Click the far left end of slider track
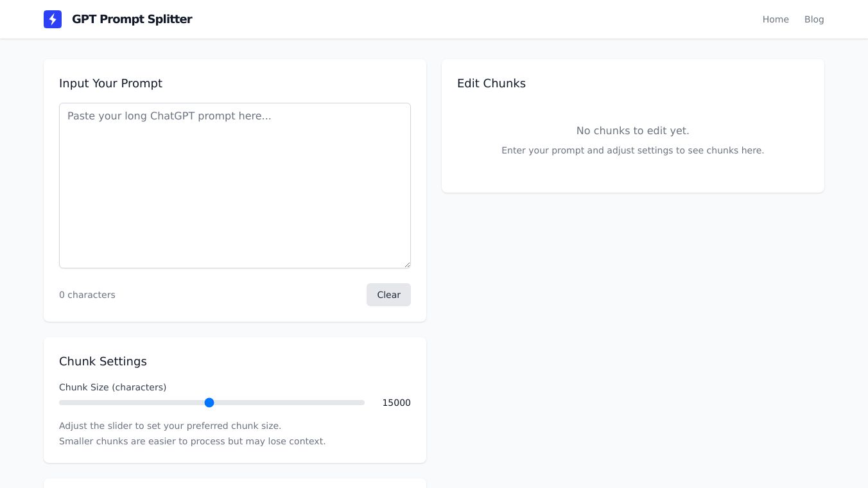Viewport: 868px width, 488px height. (x=61, y=403)
